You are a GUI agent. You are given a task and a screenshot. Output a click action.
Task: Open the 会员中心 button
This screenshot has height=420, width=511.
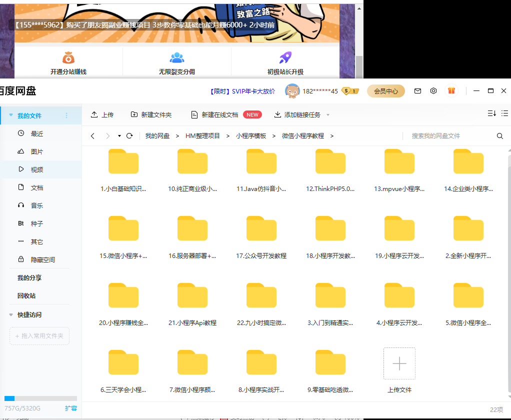coord(386,91)
